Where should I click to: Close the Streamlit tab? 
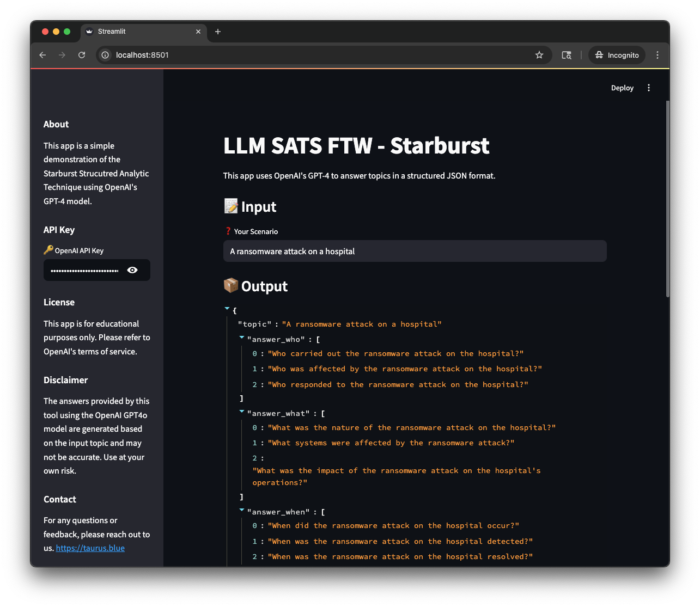(198, 32)
